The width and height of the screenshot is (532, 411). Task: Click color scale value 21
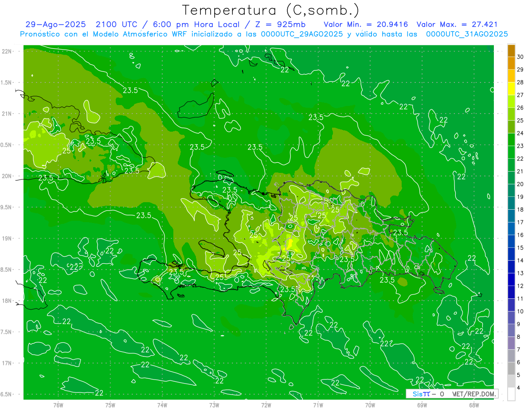(x=520, y=171)
